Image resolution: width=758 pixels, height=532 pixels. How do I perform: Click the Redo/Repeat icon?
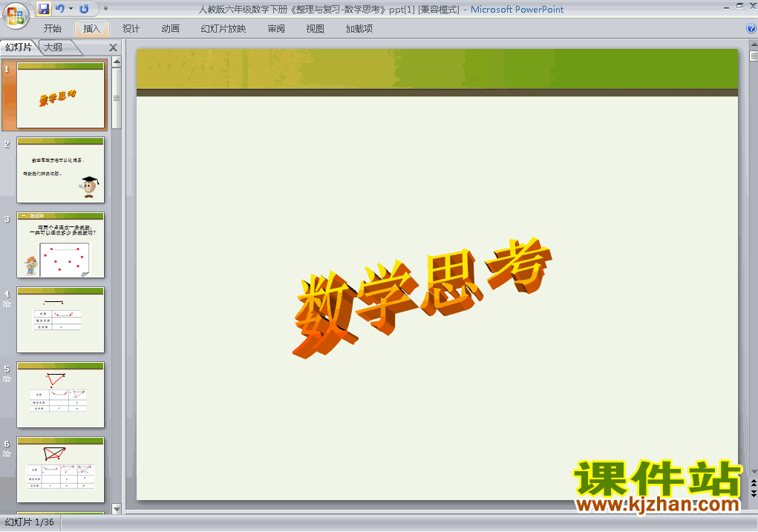pyautogui.click(x=84, y=9)
